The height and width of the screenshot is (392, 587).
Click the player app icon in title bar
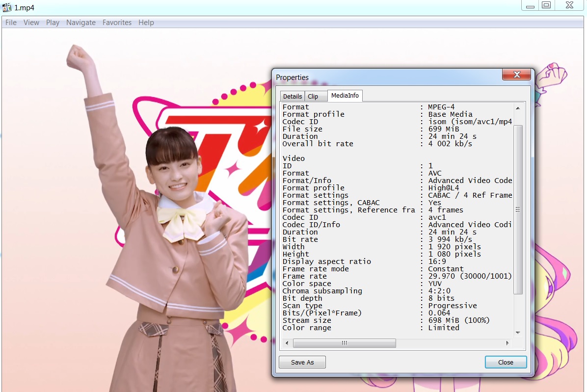click(x=7, y=7)
